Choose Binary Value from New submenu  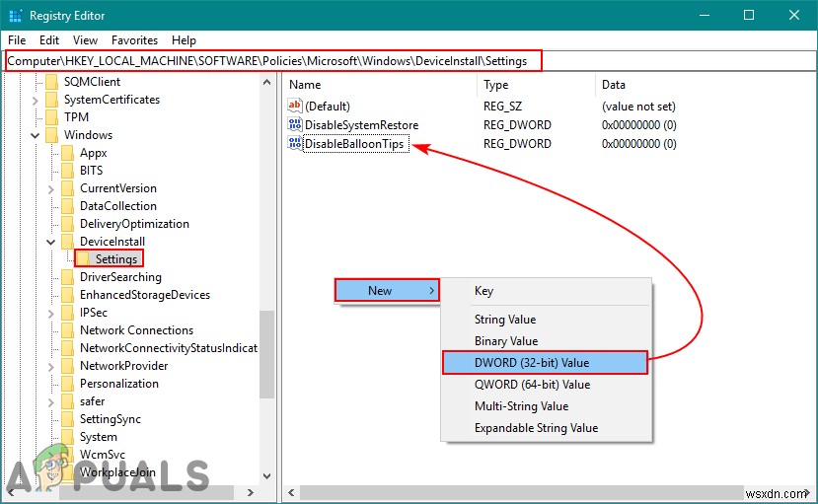[x=547, y=341]
